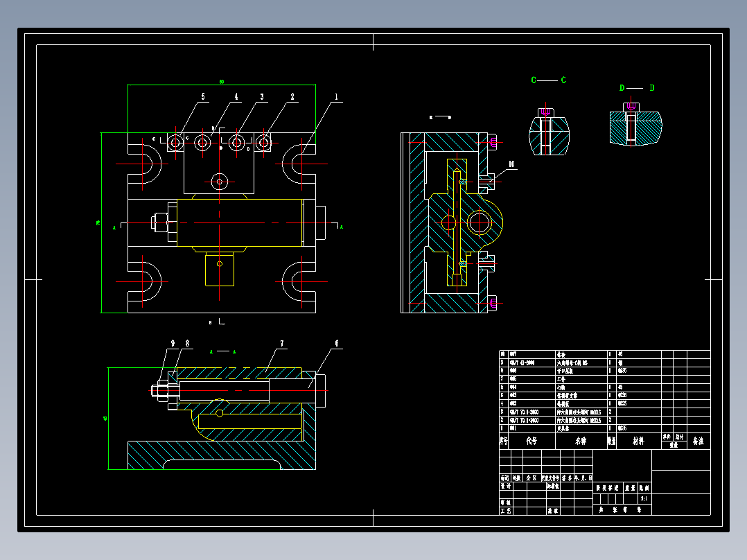Select the large yellow circle in the side section view
Image resolution: width=747 pixels, height=560 pixels.
(x=480, y=222)
